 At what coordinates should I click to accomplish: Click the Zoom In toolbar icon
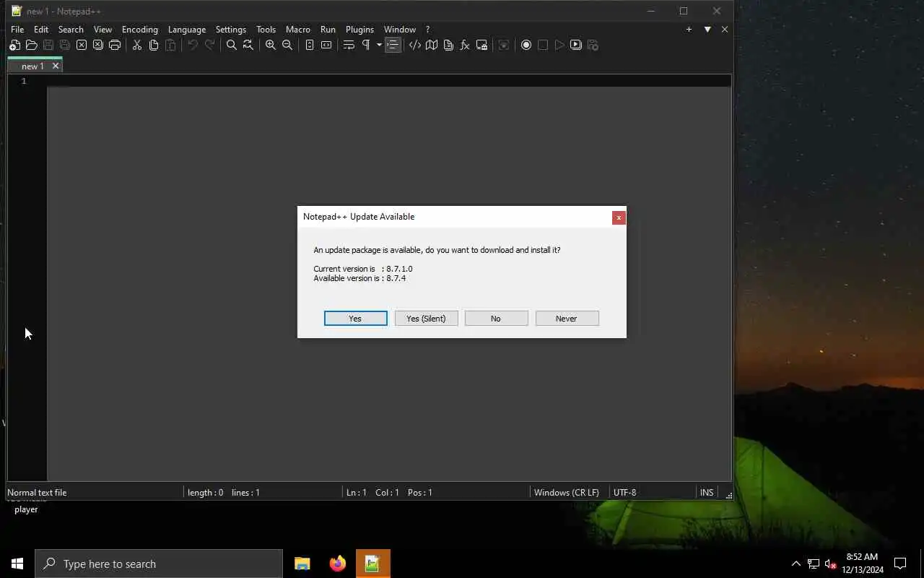(270, 45)
